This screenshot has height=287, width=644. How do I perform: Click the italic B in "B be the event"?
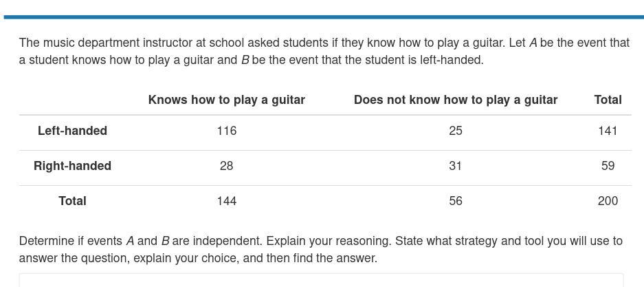245,60
